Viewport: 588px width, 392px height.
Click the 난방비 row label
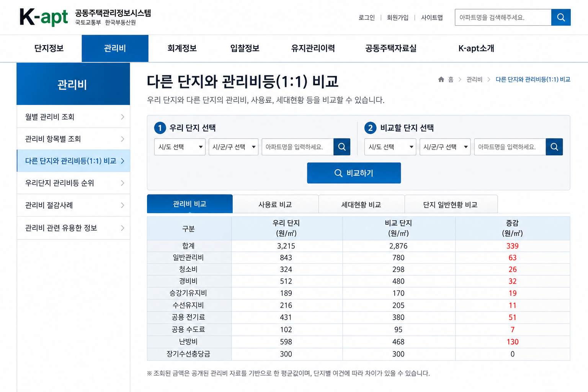[188, 341]
